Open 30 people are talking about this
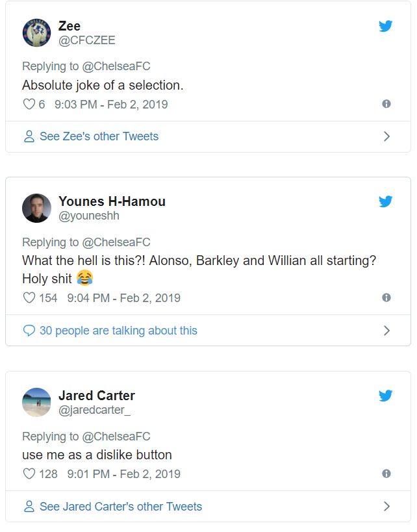The width and height of the screenshot is (417, 532). coord(118,331)
